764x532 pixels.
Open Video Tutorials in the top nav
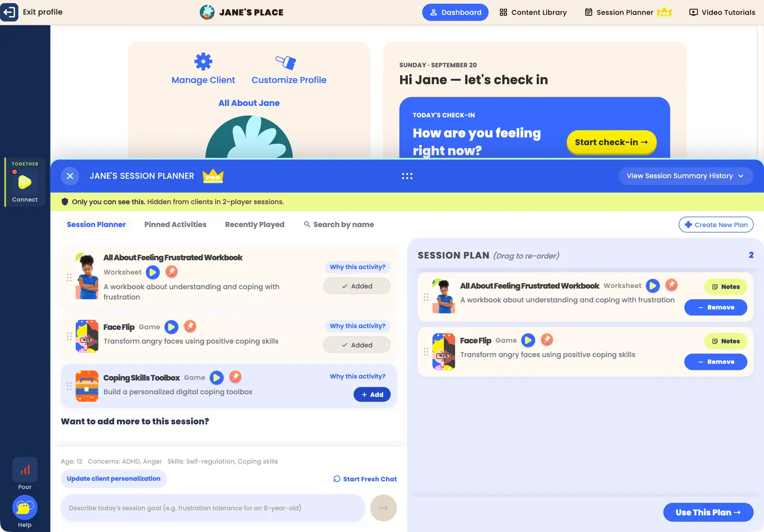(722, 12)
